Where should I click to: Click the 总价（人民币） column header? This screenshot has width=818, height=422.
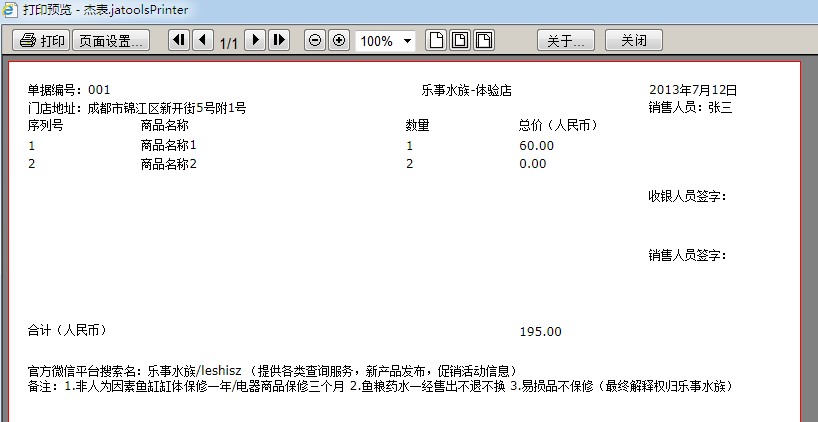coord(558,125)
